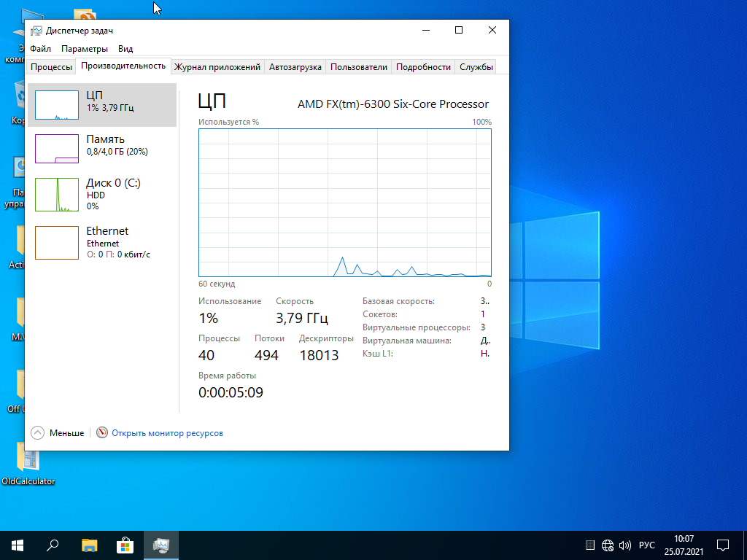Viewport: 747px width, 560px height.
Task: Switch to the Автозагрузка tab
Action: [295, 67]
